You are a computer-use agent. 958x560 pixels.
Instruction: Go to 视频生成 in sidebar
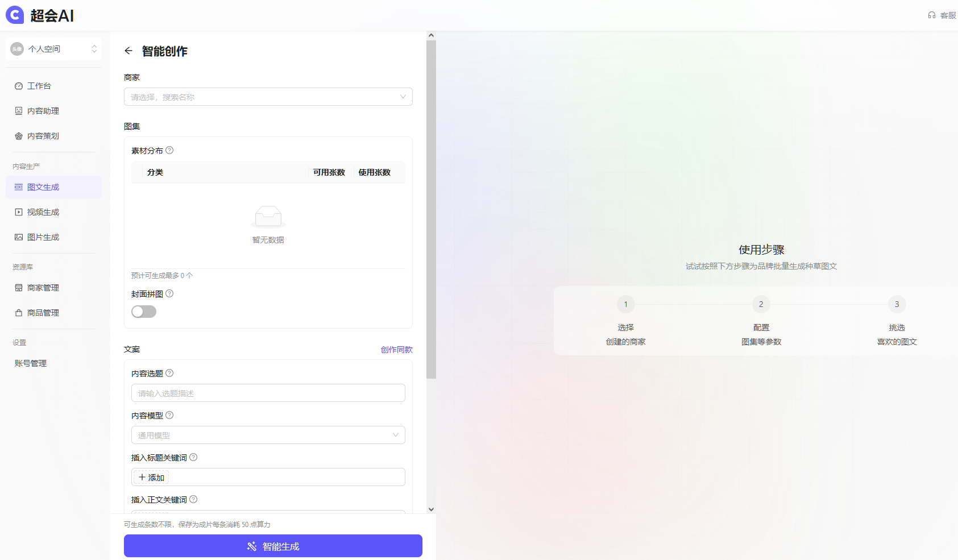point(43,212)
